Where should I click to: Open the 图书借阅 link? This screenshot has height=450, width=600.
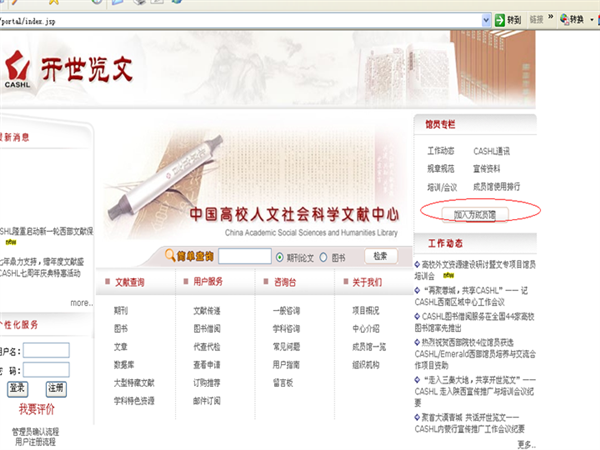click(207, 329)
